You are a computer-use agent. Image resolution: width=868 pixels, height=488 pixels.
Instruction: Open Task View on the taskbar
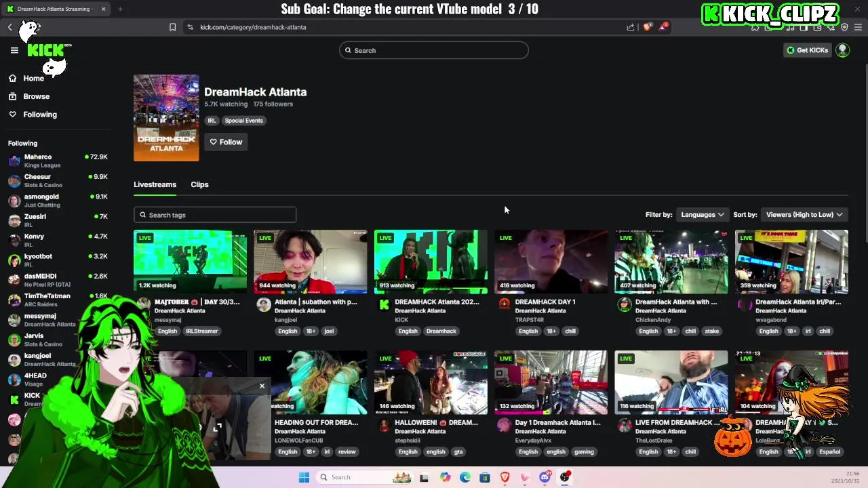(424, 477)
